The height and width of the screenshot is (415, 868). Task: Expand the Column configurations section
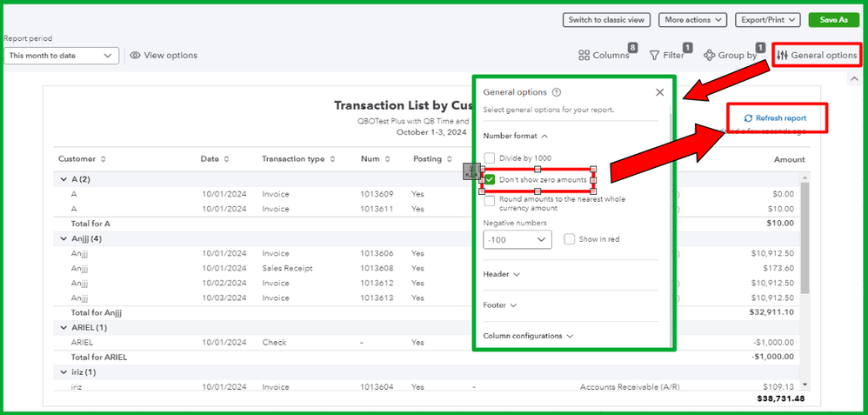click(x=528, y=336)
